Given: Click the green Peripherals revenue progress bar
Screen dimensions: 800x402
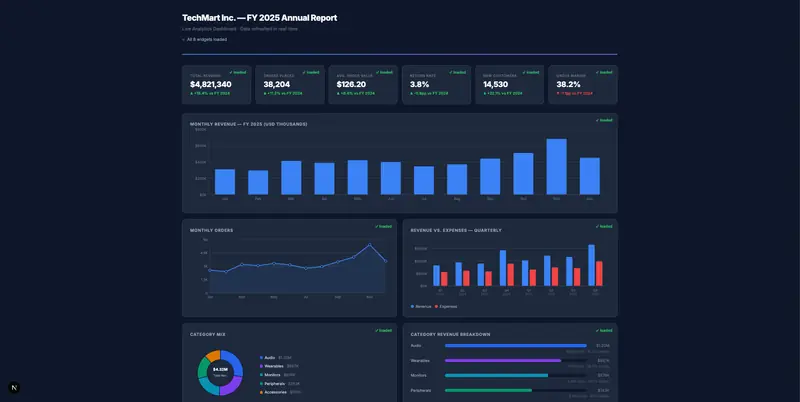Looking at the screenshot, I should (x=488, y=390).
